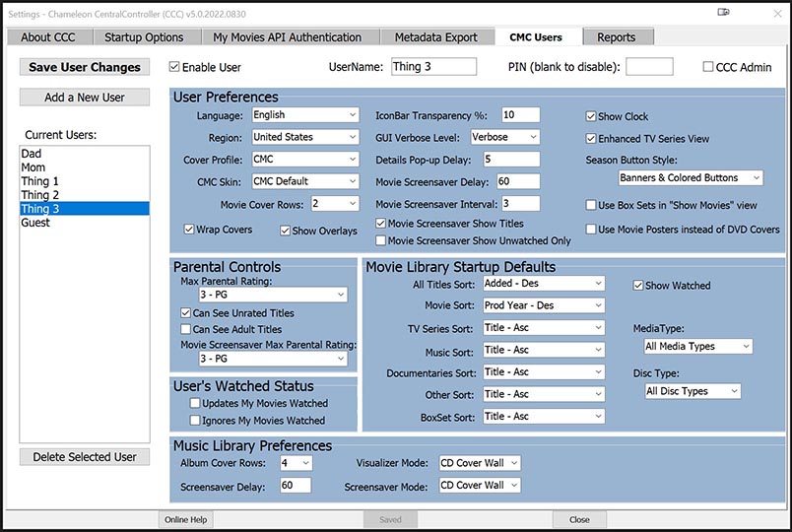The width and height of the screenshot is (792, 532).
Task: Expand the Season Button Style dropdown
Action: [x=690, y=178]
